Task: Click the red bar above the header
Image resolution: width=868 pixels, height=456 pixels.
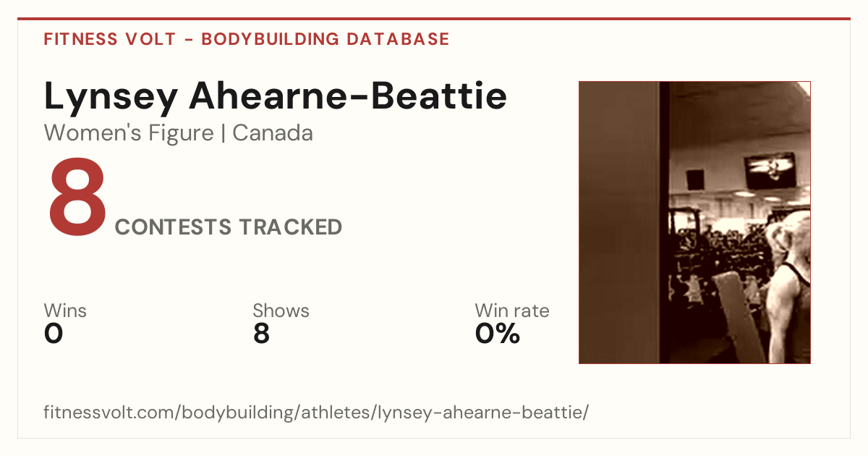Action: click(x=434, y=19)
